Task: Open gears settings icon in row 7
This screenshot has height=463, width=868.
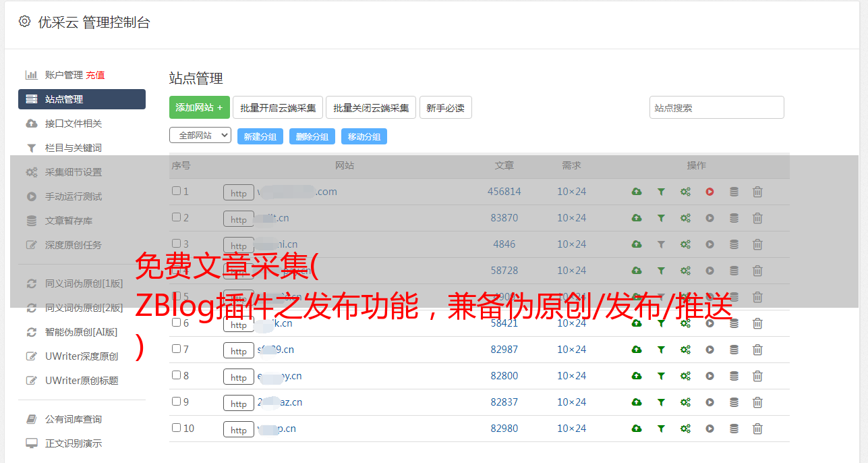Action: (685, 350)
